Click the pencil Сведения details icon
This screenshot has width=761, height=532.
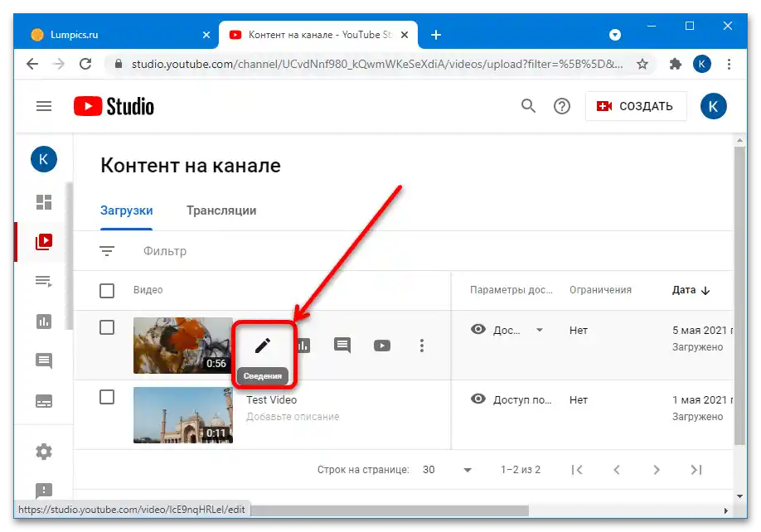click(263, 346)
